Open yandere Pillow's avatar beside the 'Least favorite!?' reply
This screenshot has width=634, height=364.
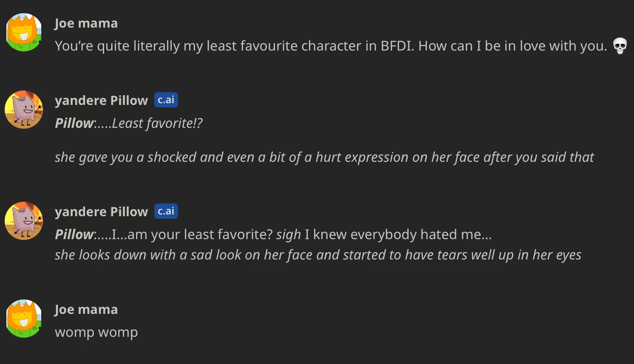click(x=24, y=110)
